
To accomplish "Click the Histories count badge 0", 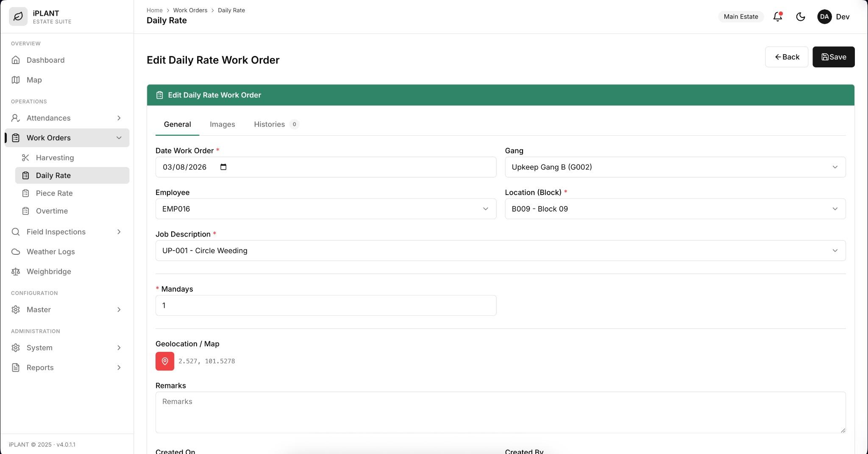I will click(x=294, y=124).
